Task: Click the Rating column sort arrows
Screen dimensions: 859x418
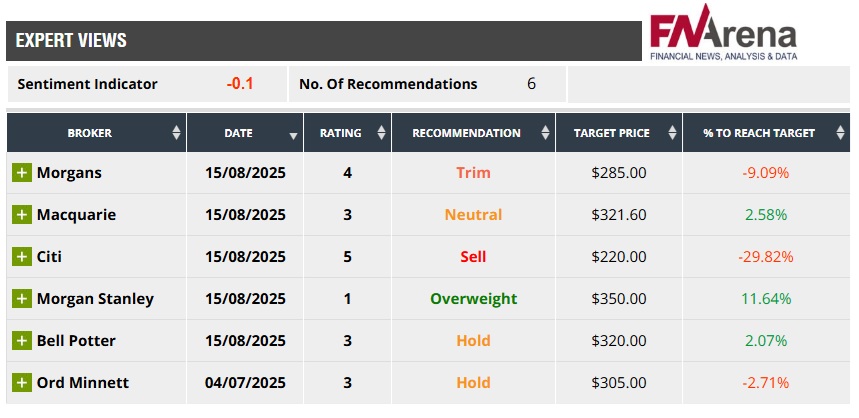Action: pos(381,133)
